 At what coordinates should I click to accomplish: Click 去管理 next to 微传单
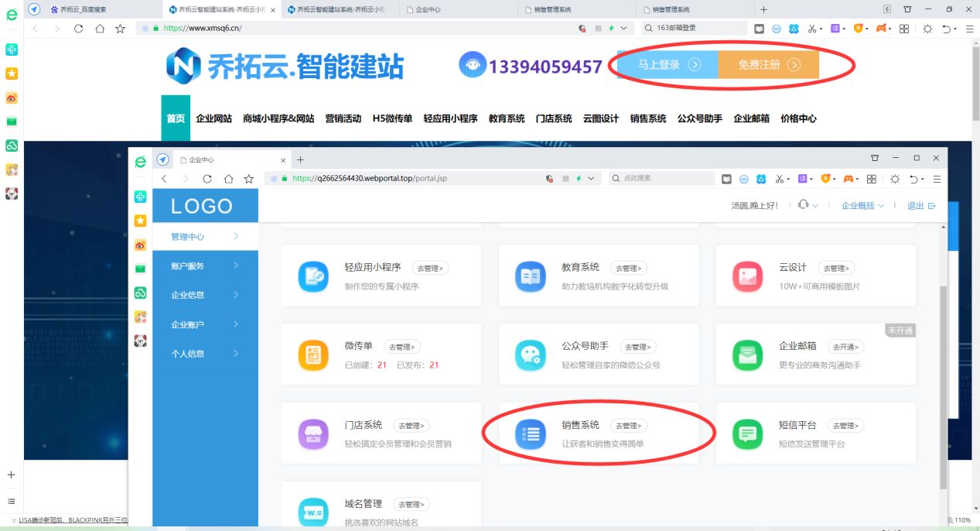[402, 347]
